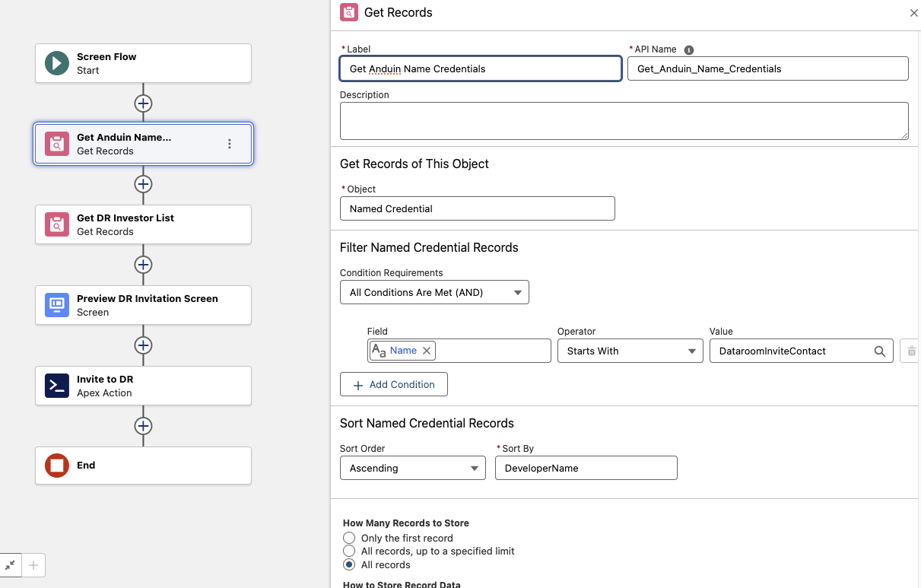Select the Screen Flow Start node

143,63
